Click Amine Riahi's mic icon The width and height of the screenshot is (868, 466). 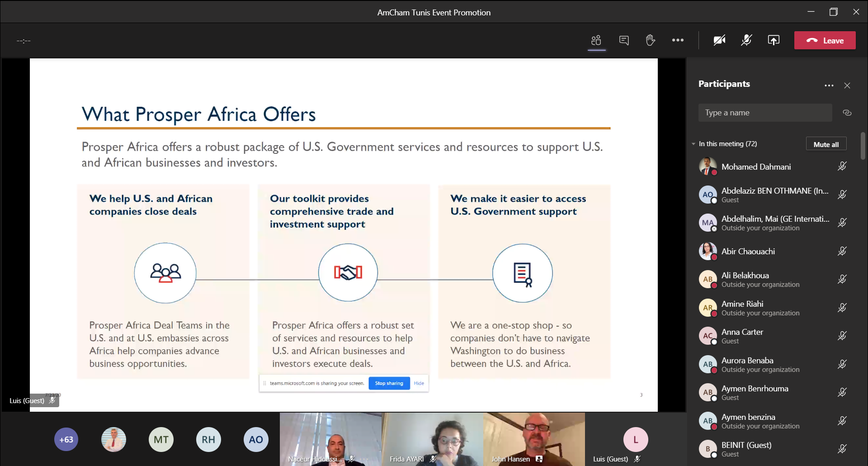pyautogui.click(x=842, y=308)
